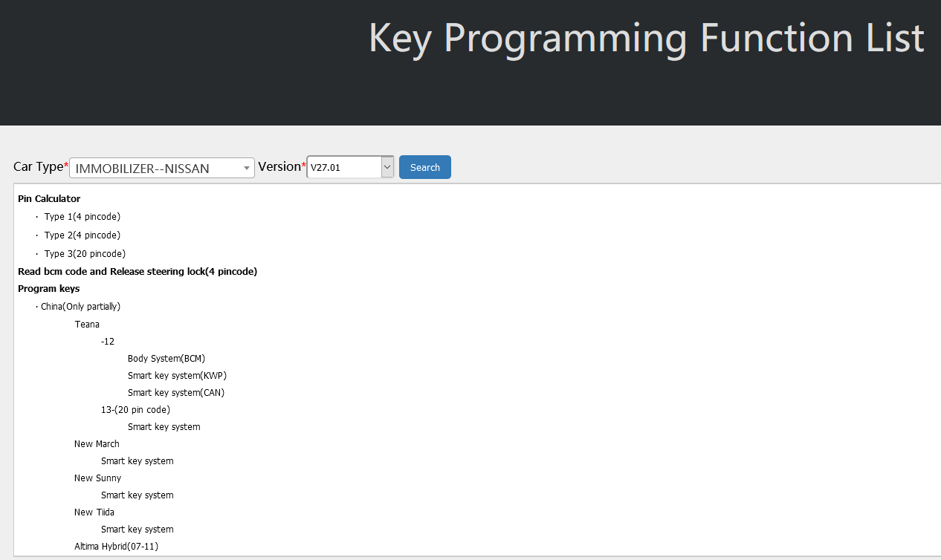941x560 pixels.
Task: Click the Version label
Action: (279, 166)
